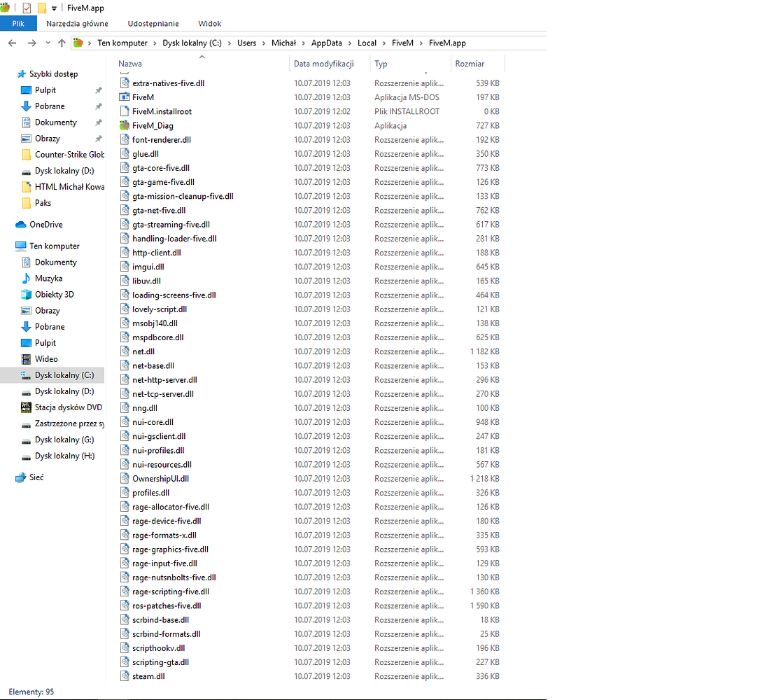Open Obiekty 3D in navigation pane
The image size is (774, 700).
coord(54,295)
